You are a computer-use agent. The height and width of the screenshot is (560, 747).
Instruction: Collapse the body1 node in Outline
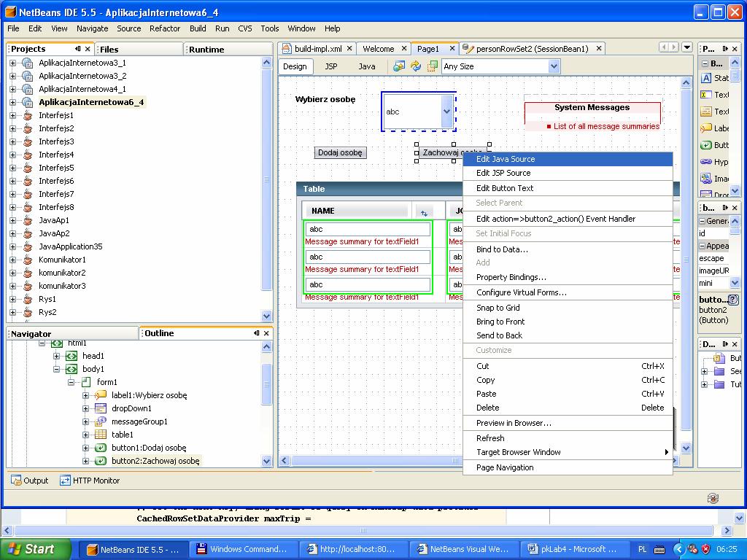pos(57,369)
